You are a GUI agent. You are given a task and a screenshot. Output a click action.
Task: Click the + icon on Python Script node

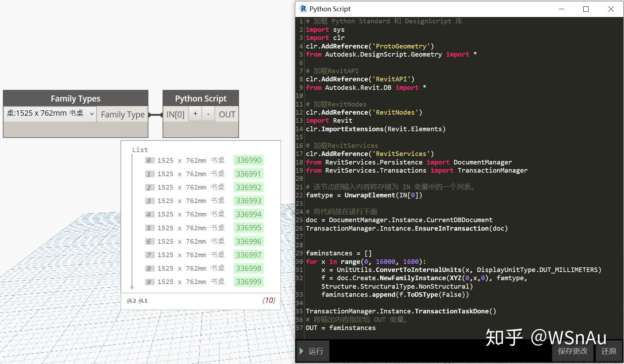[195, 114]
